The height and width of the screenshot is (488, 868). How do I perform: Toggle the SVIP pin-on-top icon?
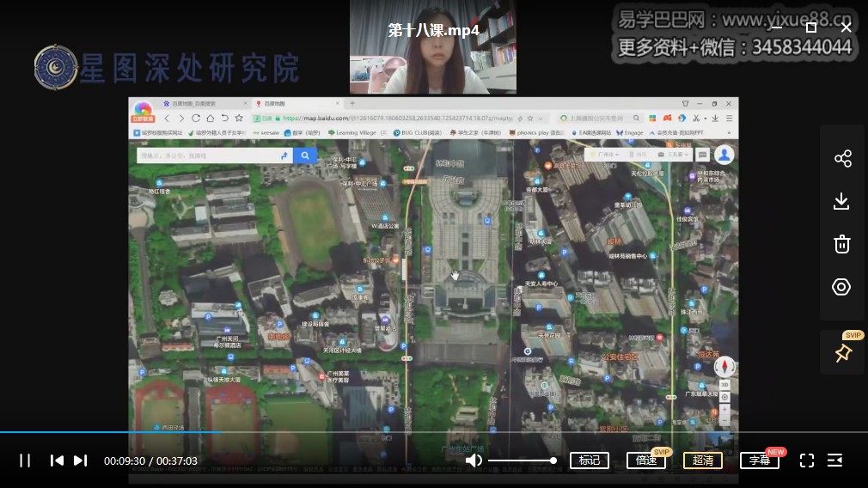tap(842, 352)
